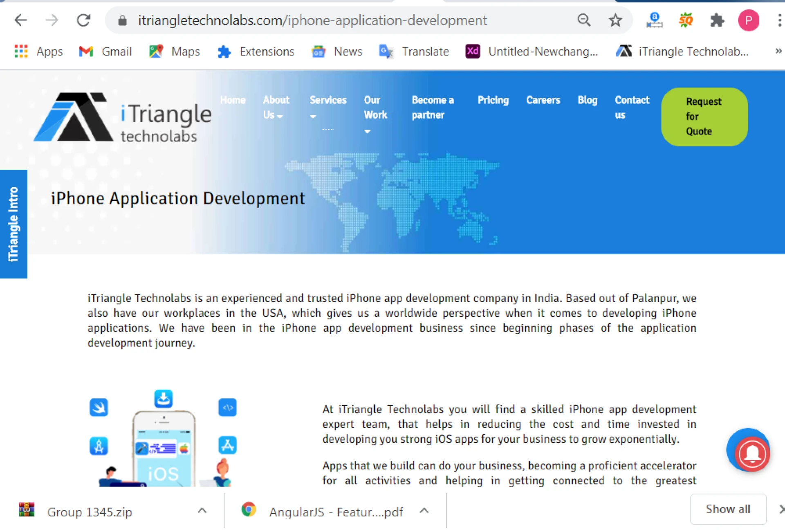The width and height of the screenshot is (785, 532).
Task: Open the profile avatar P
Action: (748, 20)
